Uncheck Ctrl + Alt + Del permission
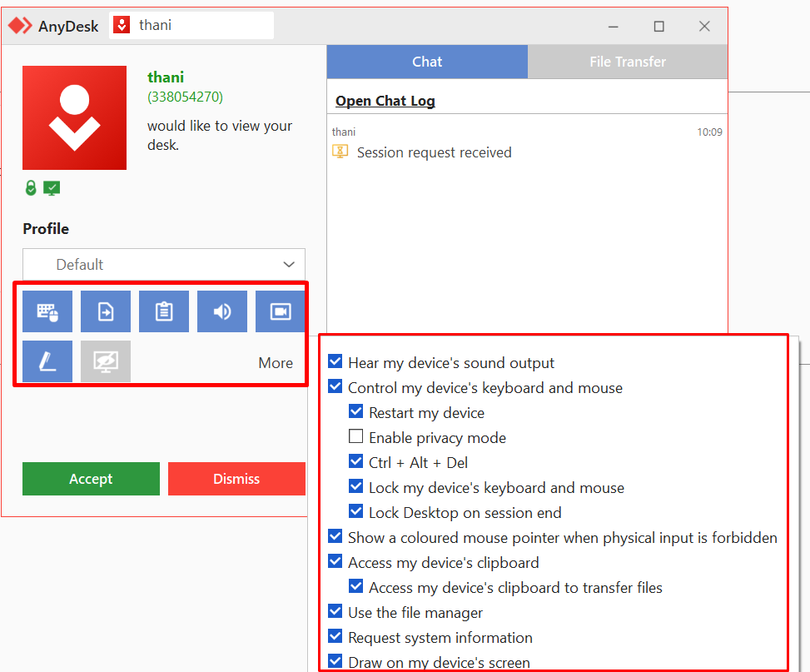This screenshot has height=672, width=810. (x=356, y=461)
